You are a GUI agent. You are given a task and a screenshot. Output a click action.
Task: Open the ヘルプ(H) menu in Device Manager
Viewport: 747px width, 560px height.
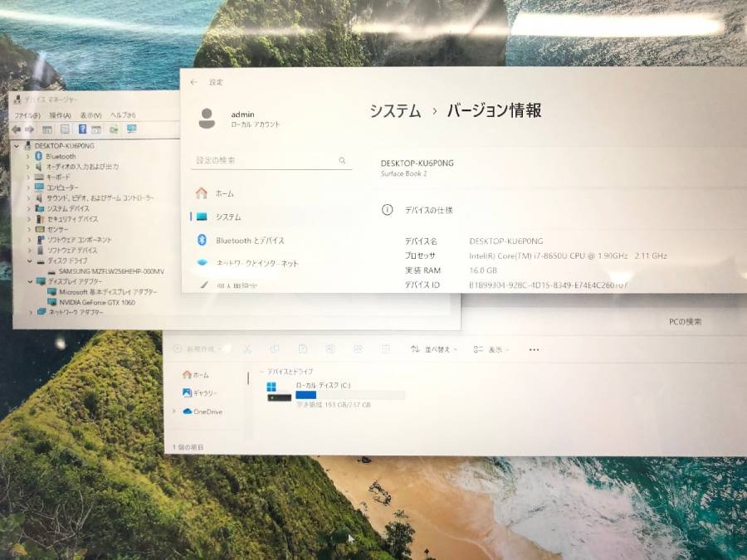(x=123, y=115)
